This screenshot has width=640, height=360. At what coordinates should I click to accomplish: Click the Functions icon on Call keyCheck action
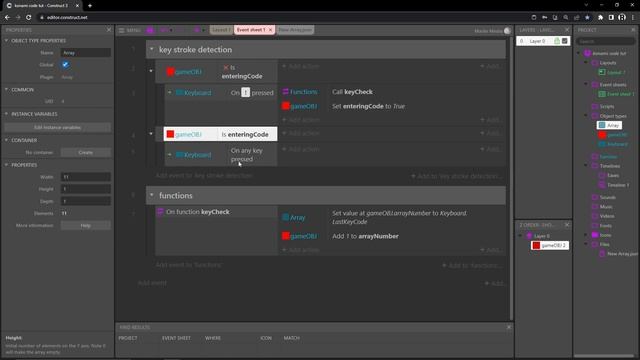286,92
